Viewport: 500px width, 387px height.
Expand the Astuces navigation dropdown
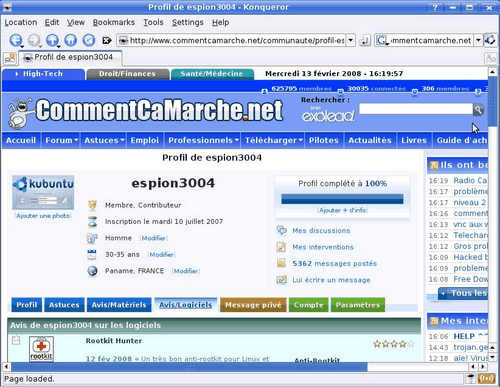click(122, 140)
